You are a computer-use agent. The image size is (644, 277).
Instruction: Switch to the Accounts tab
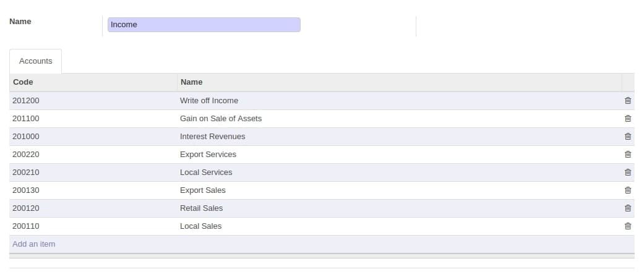coord(36,61)
